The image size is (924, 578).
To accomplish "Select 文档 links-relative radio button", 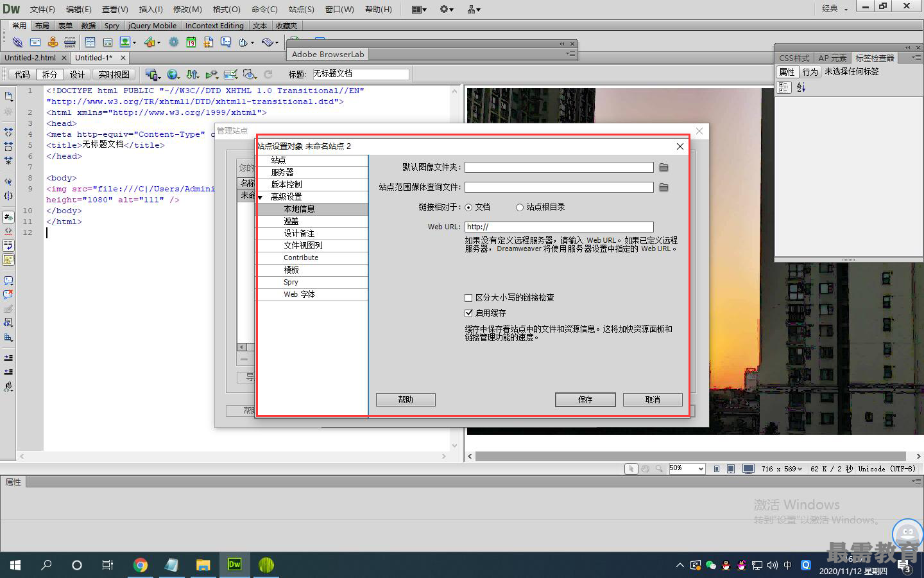I will click(x=468, y=207).
